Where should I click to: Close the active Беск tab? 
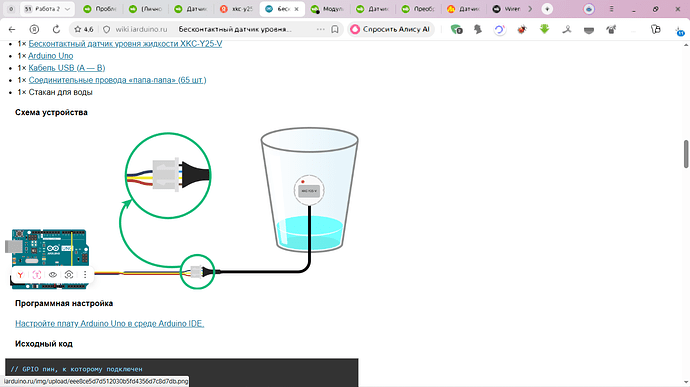tap(296, 9)
